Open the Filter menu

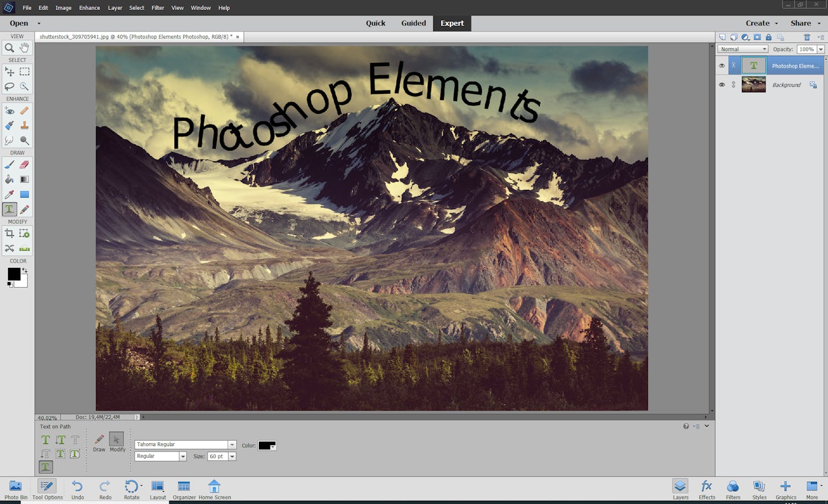point(158,8)
